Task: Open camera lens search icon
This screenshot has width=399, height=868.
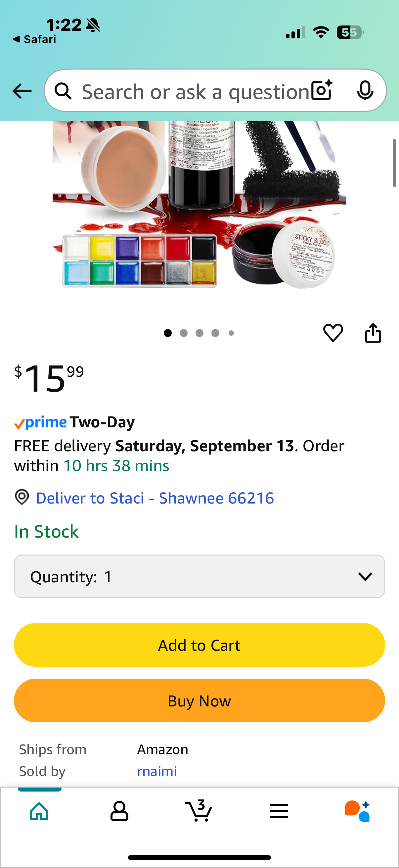Action: click(322, 90)
